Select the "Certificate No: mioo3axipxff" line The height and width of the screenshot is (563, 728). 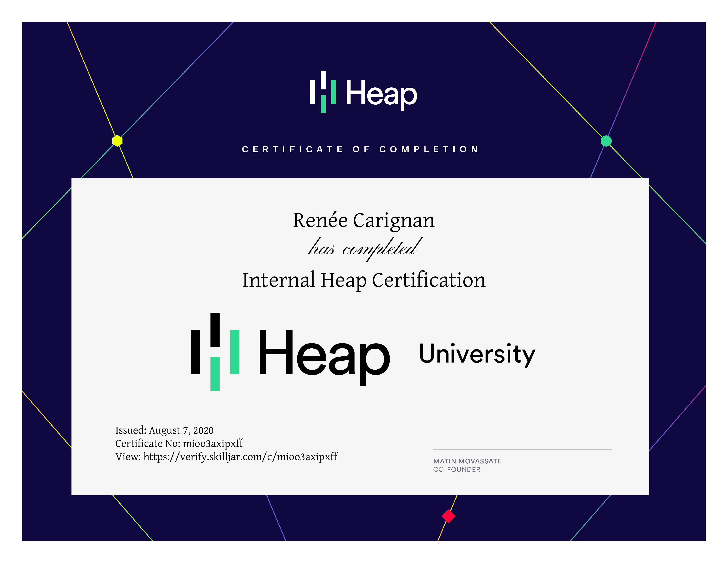click(x=179, y=443)
